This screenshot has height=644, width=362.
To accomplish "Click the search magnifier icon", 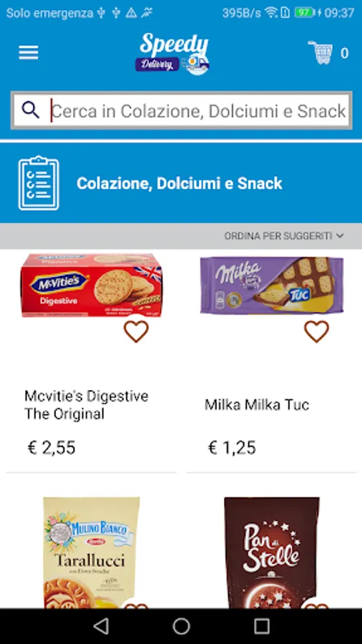I will (31, 110).
